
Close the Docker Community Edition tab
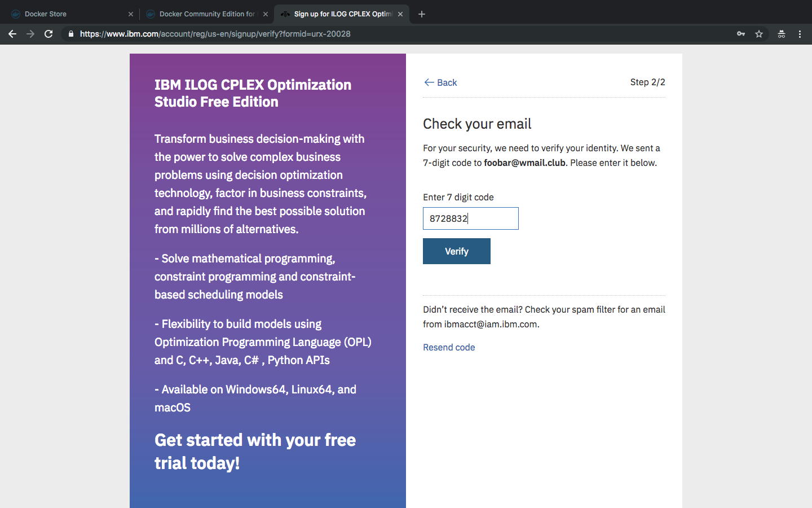[x=266, y=14]
